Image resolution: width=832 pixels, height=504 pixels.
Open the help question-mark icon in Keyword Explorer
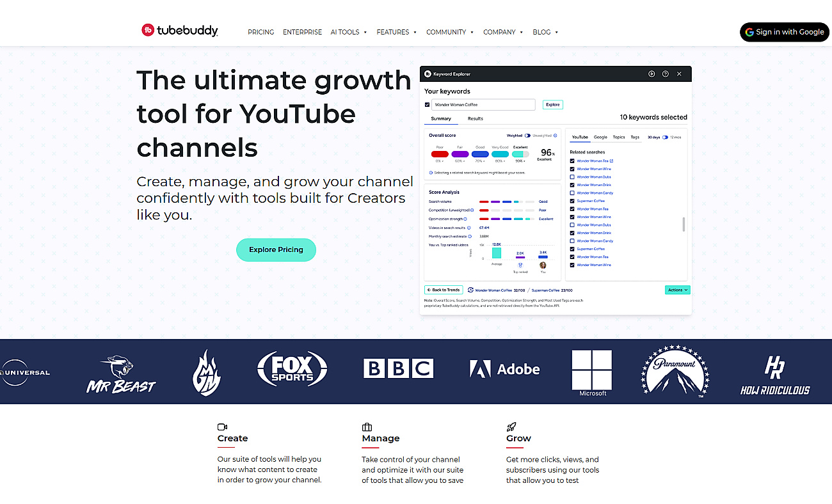(x=666, y=74)
